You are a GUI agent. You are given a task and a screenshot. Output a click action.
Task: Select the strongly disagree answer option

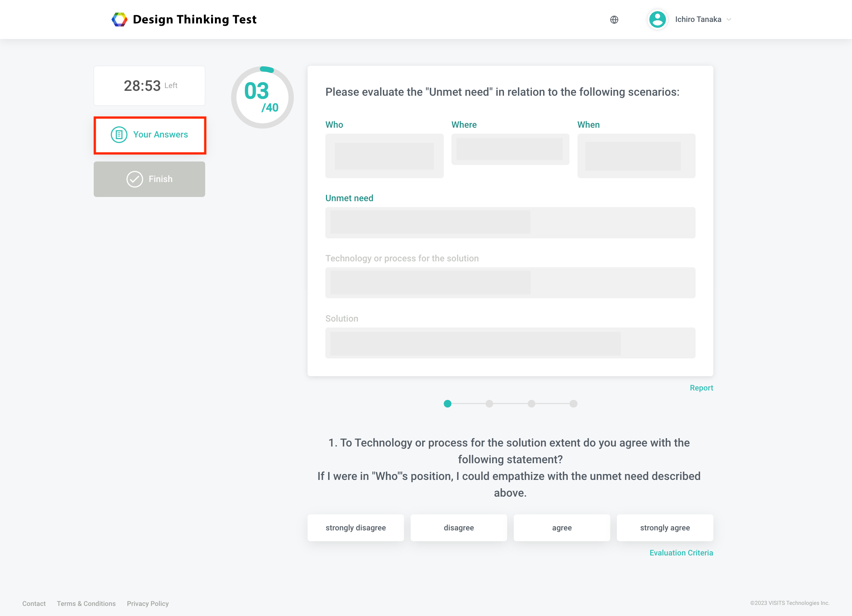[355, 527]
